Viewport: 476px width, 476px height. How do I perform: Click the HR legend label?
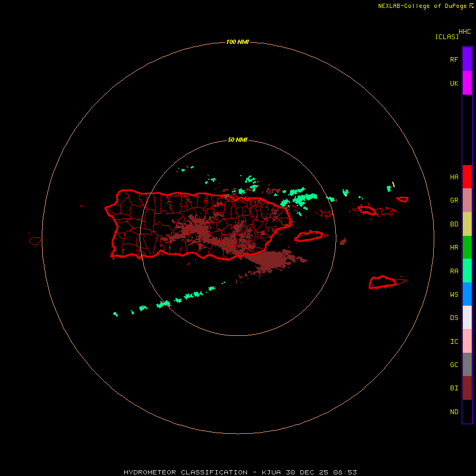pyautogui.click(x=454, y=248)
